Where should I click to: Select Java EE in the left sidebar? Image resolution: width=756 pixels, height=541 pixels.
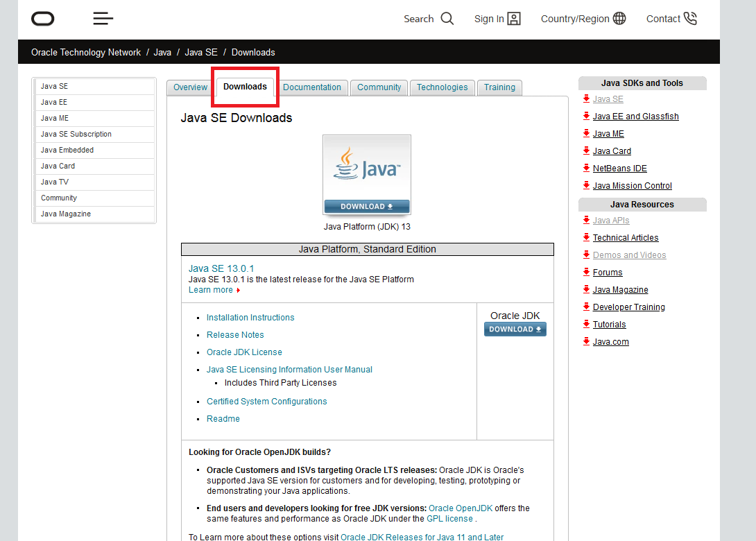pyautogui.click(x=95, y=102)
